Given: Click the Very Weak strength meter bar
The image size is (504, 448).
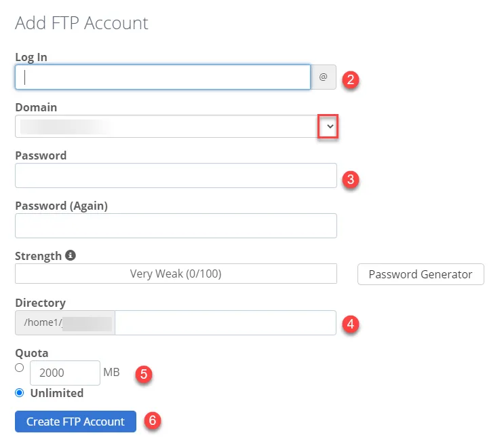Looking at the screenshot, I should (x=176, y=274).
